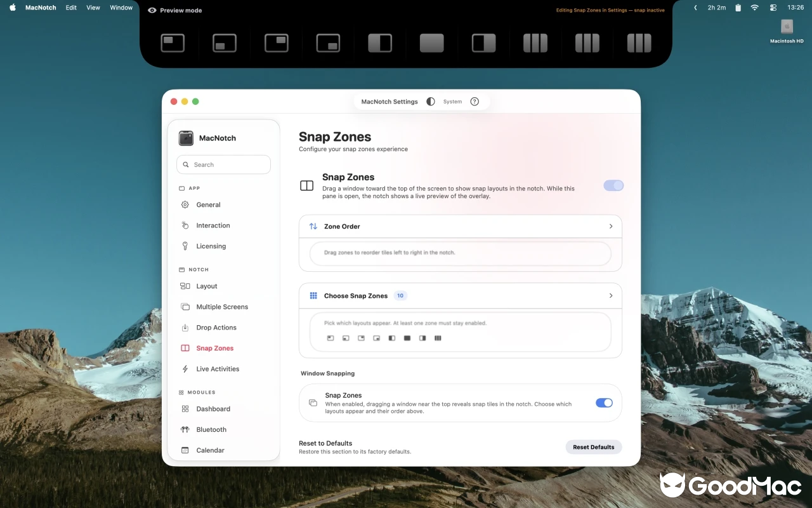Click the appearance half-moon icon in the settings header

click(x=430, y=101)
